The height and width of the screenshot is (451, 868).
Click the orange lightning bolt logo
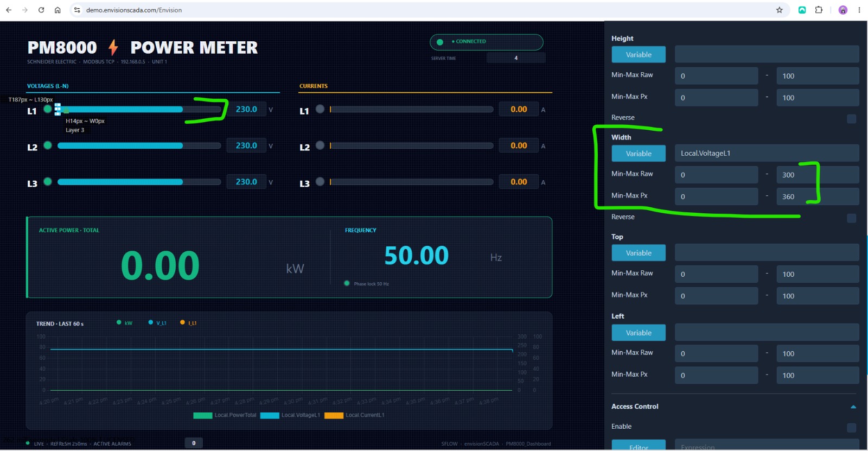pyautogui.click(x=113, y=47)
